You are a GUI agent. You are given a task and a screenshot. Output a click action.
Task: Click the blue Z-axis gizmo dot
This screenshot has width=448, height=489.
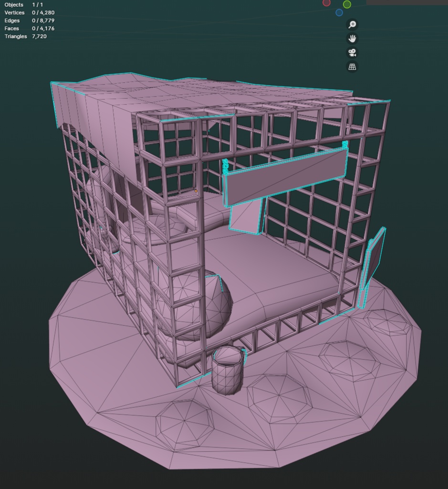tap(340, 13)
